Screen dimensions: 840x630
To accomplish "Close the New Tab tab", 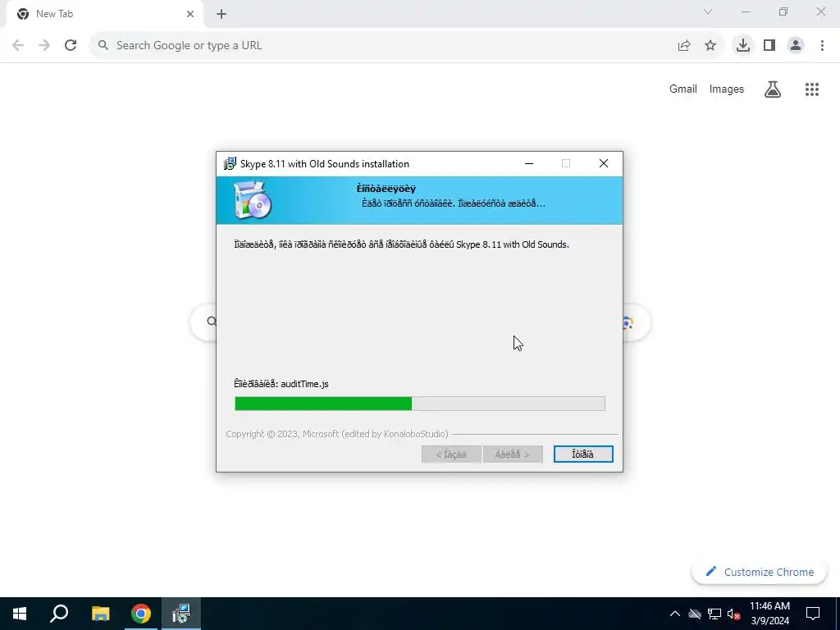I will [189, 14].
